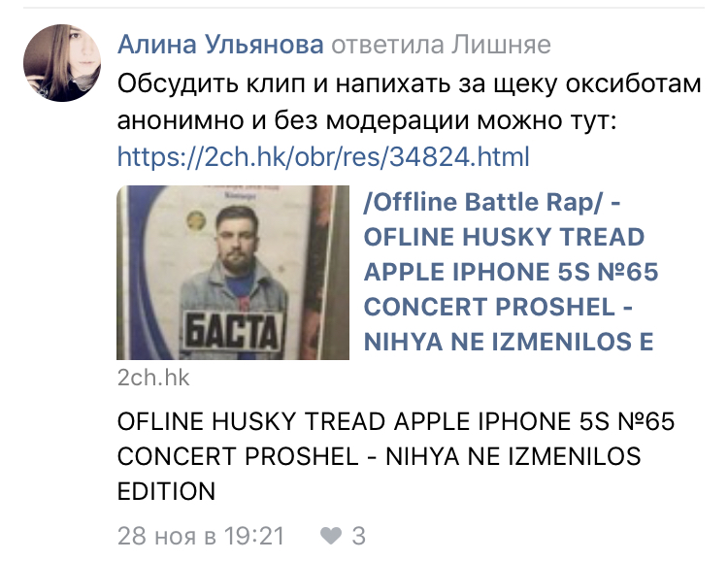
Task: Open the 28 ноя в 19:21 timestamp
Action: click(x=201, y=536)
